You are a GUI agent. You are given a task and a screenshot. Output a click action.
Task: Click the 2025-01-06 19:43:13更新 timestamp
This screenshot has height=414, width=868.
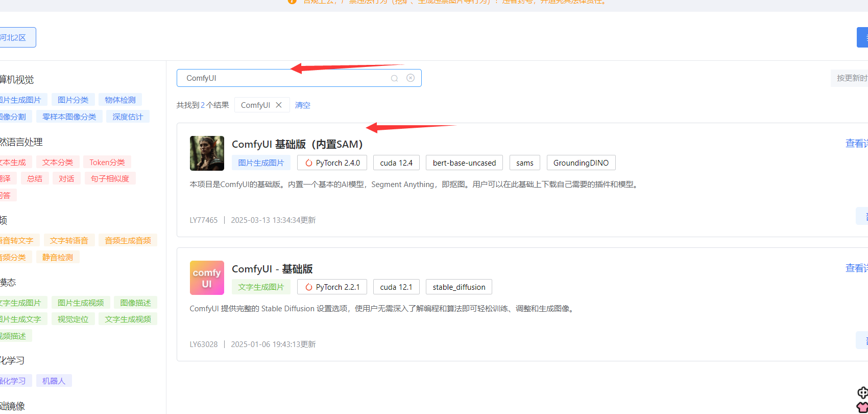[273, 344]
